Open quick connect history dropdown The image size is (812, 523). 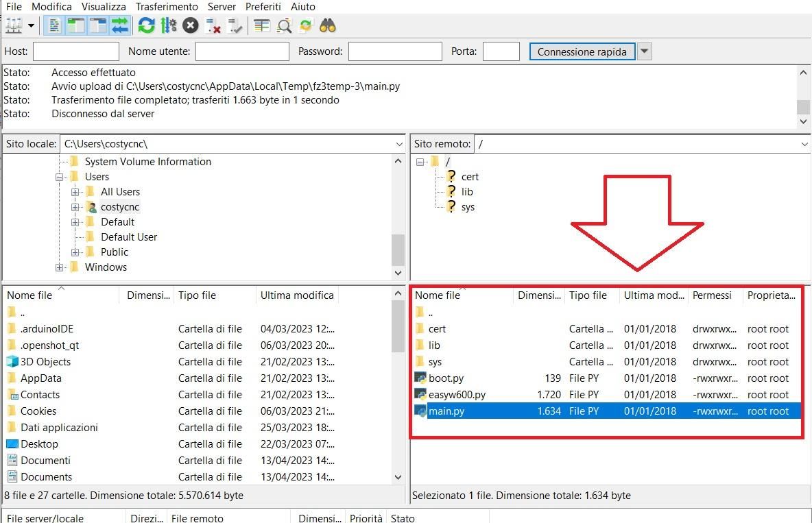click(644, 52)
